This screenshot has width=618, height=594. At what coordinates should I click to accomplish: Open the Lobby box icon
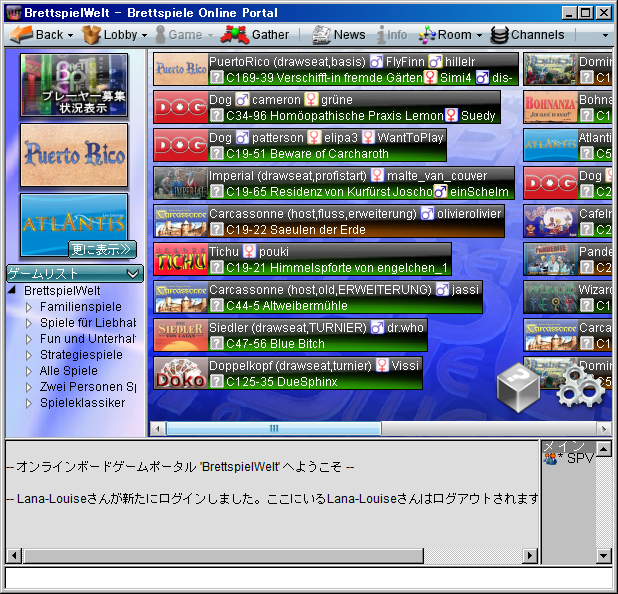coord(91,35)
